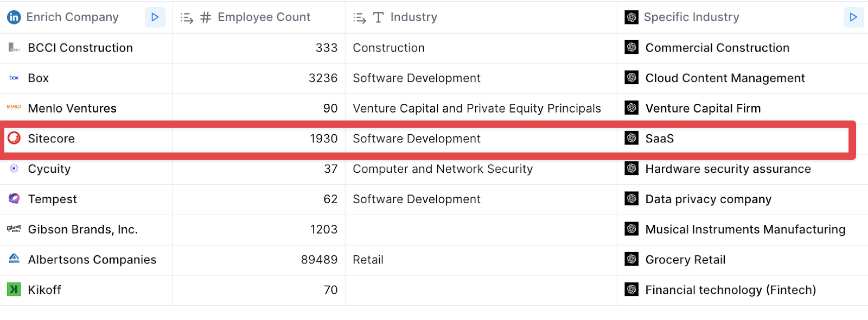Click the OpenAI icon in Specific Industry header

[631, 17]
